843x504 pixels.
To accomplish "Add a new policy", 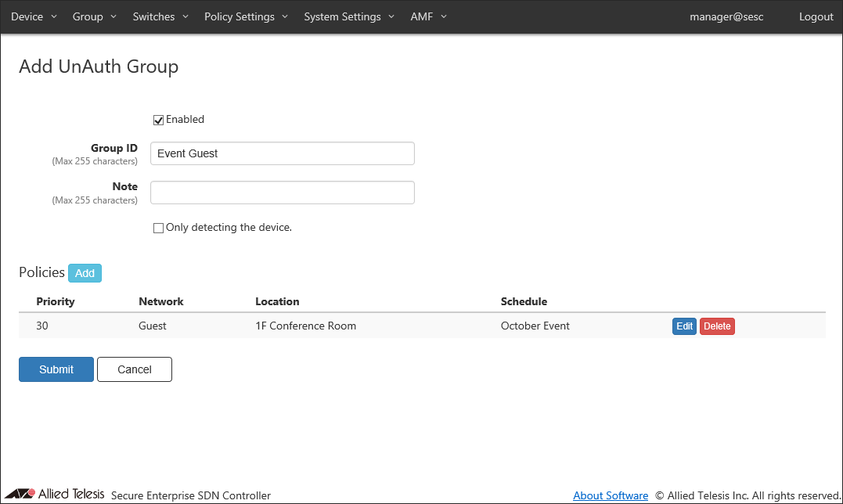I will pos(85,273).
